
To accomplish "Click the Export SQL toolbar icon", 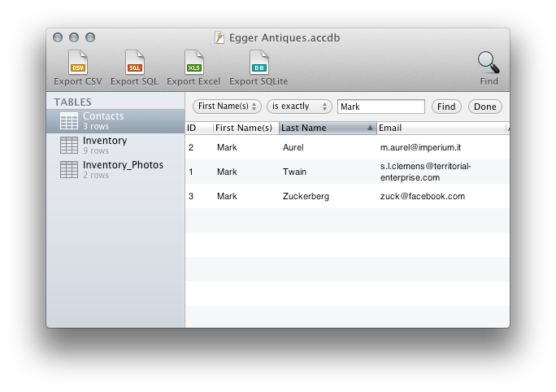I will pyautogui.click(x=134, y=63).
